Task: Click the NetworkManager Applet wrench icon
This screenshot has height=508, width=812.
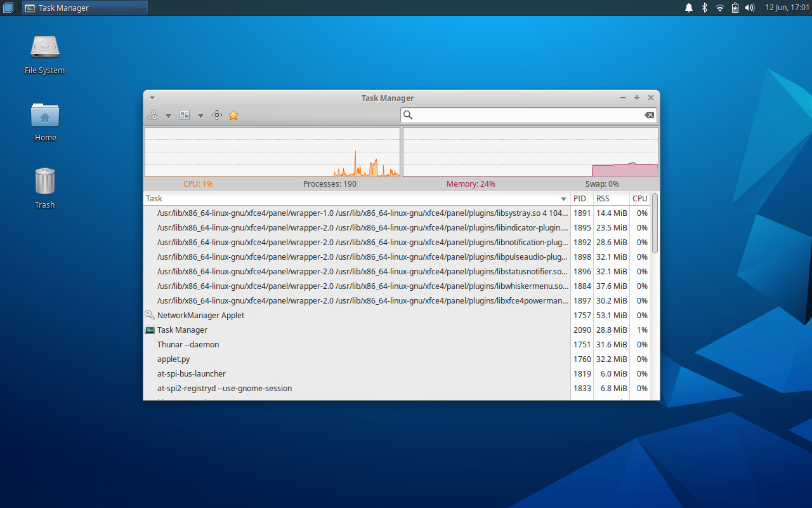Action: (x=150, y=314)
